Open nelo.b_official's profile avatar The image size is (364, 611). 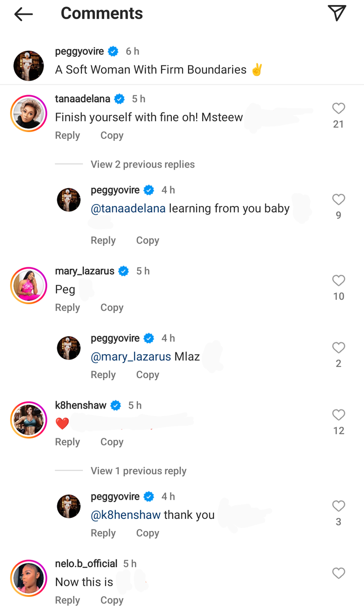point(29,578)
